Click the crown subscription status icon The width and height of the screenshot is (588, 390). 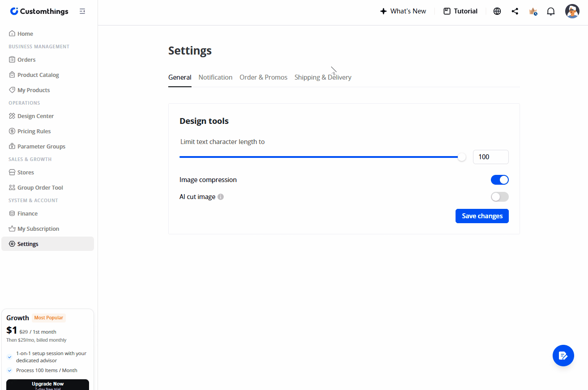(533, 11)
